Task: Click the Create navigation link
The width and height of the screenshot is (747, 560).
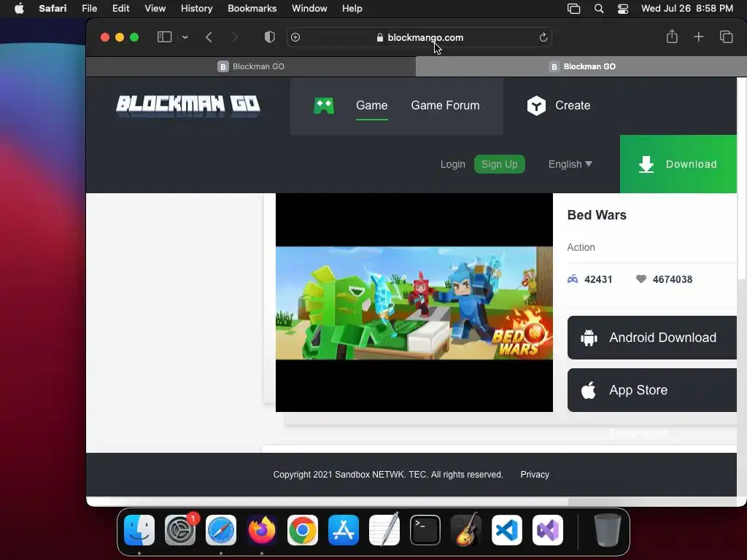Action: click(x=573, y=105)
